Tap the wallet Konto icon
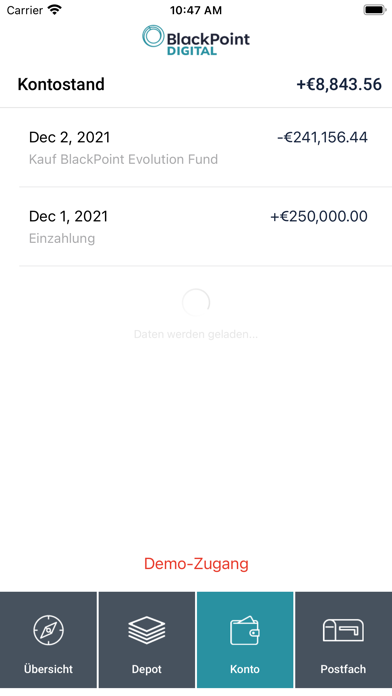The image size is (392, 696). tap(245, 630)
